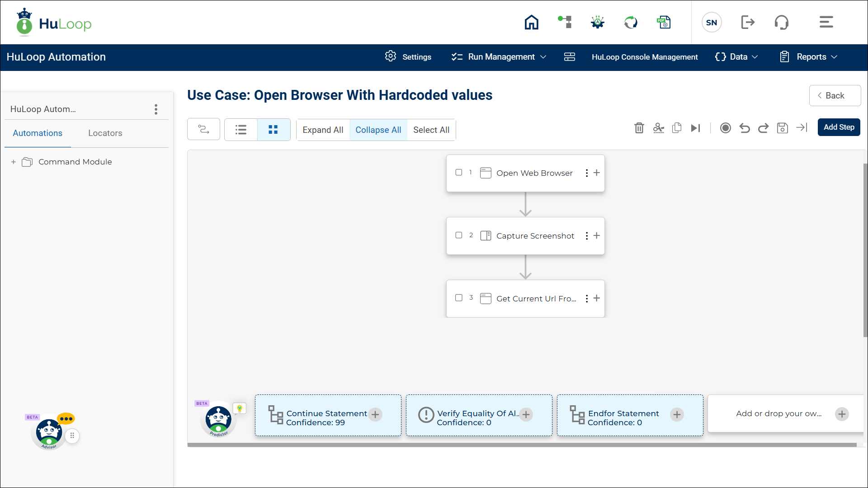The height and width of the screenshot is (488, 868).
Task: Click the Add Step button
Action: (x=839, y=127)
